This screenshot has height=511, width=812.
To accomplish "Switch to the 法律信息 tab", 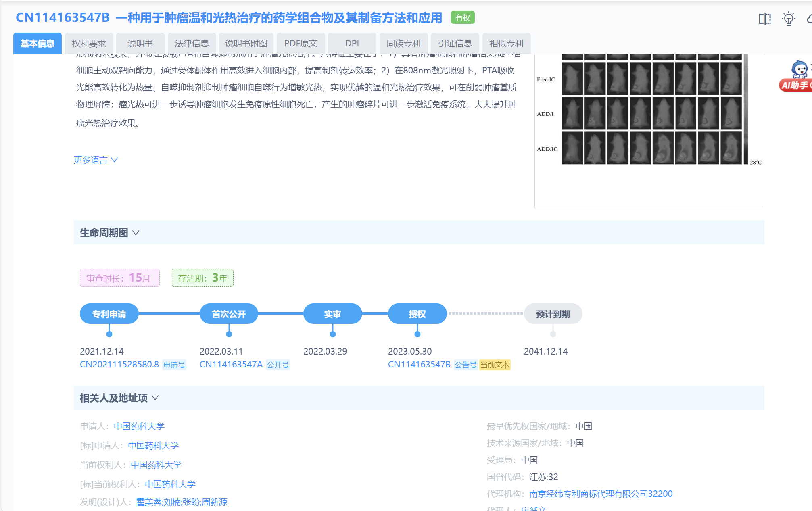I will tap(192, 43).
